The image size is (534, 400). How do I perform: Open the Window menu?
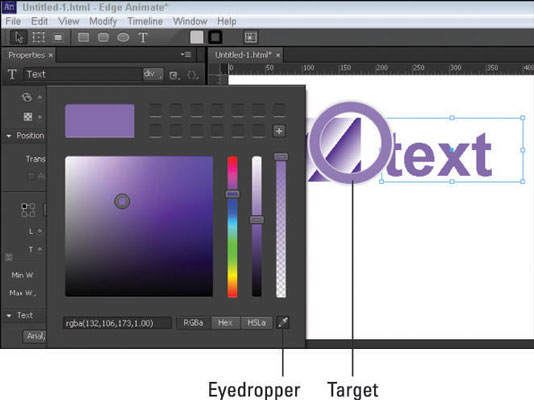[x=190, y=21]
